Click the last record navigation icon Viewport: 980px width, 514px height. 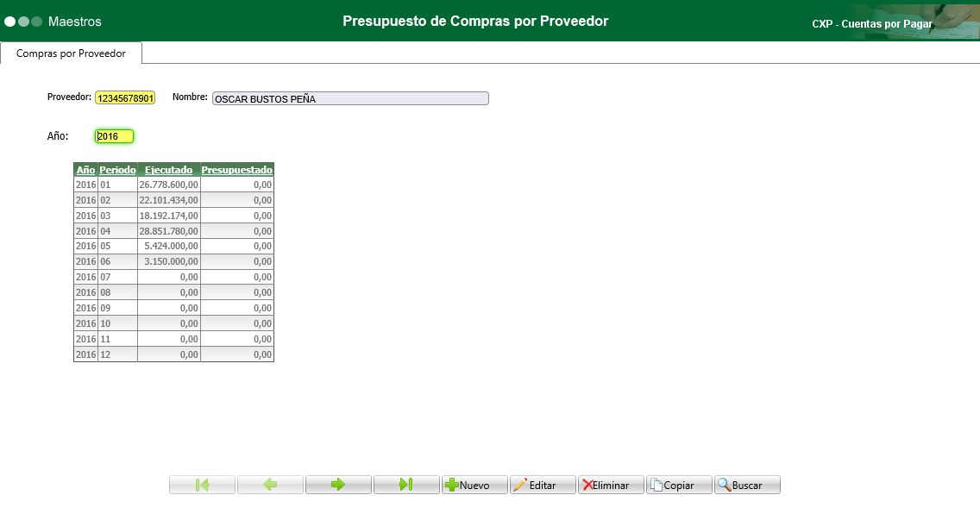click(x=406, y=484)
